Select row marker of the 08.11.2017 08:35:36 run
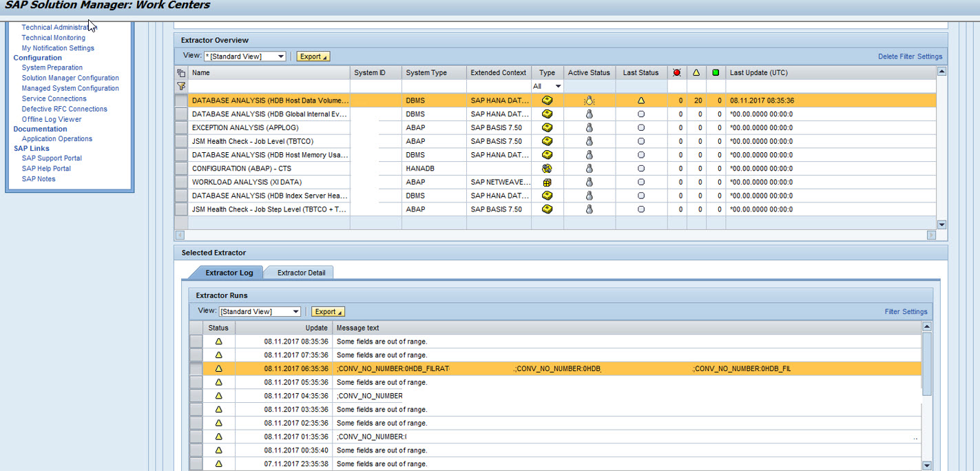Image resolution: width=980 pixels, height=471 pixels. pyautogui.click(x=196, y=342)
